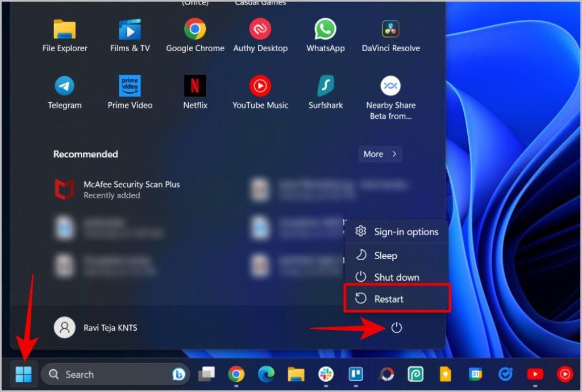Launch Prime Video app
This screenshot has width=582, height=392.
[x=130, y=93]
